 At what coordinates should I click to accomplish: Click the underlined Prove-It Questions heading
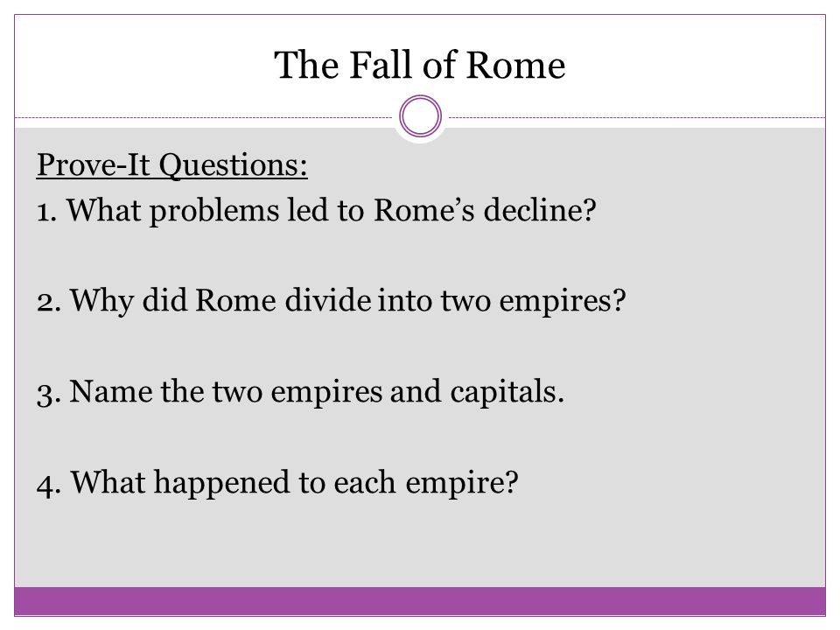[x=172, y=164]
